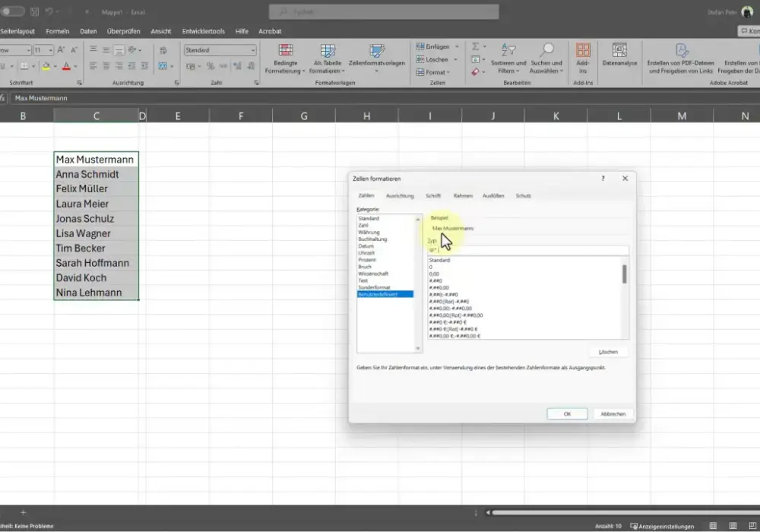Image resolution: width=760 pixels, height=532 pixels.
Task: Click the font color red A swatch
Action: tap(66, 66)
